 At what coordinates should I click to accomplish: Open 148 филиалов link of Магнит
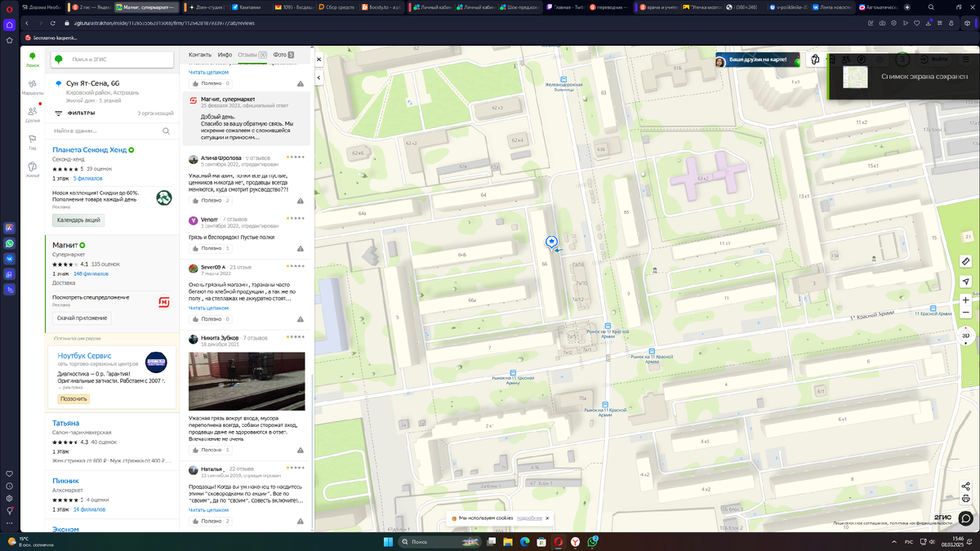(91, 273)
